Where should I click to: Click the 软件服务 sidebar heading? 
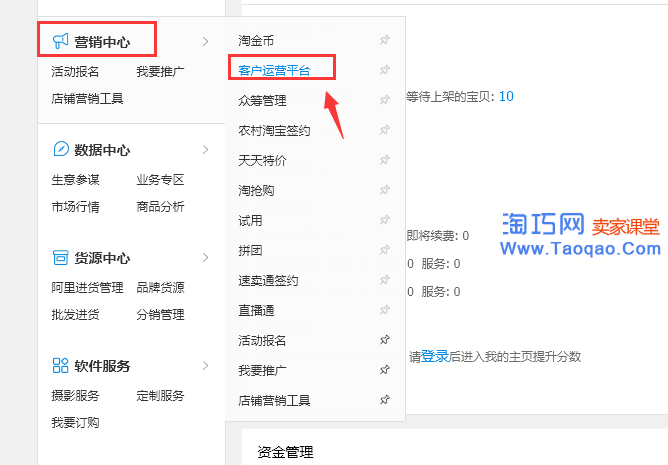[102, 366]
